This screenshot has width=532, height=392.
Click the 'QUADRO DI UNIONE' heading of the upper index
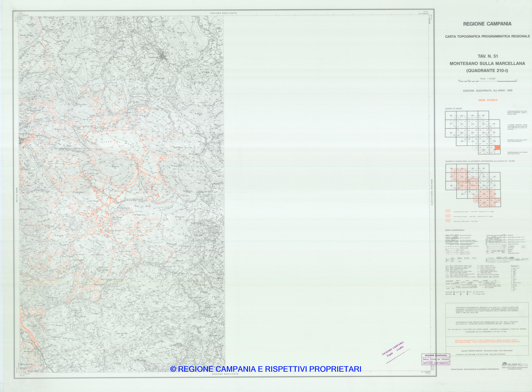pos(453,109)
